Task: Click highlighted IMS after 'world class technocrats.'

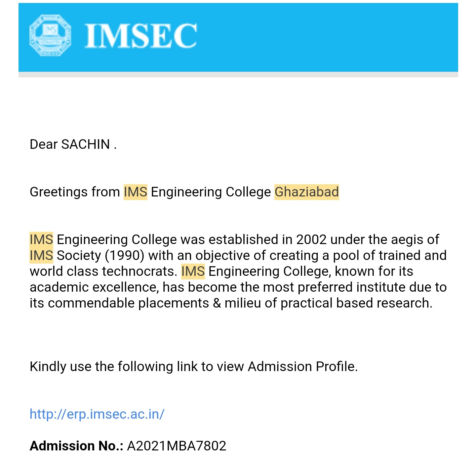Action: coord(193,271)
